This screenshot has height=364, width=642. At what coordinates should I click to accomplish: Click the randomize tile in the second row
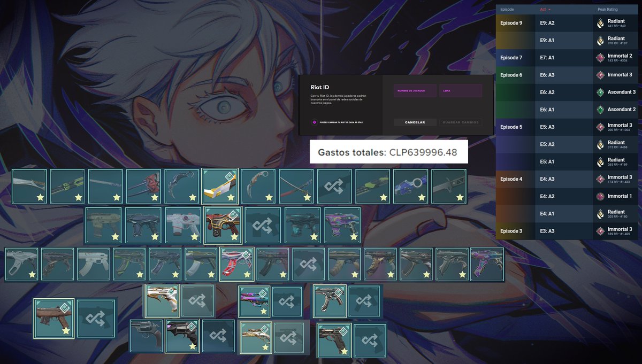(263, 224)
